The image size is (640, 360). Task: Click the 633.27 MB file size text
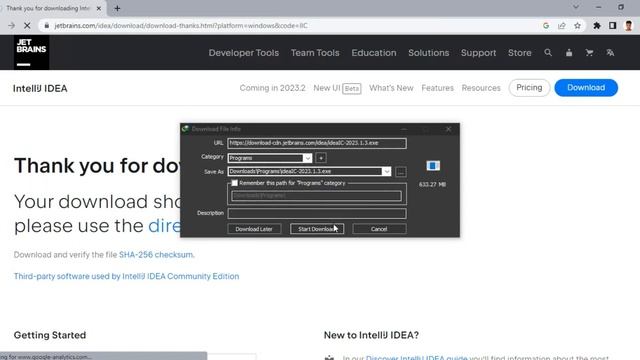point(432,184)
